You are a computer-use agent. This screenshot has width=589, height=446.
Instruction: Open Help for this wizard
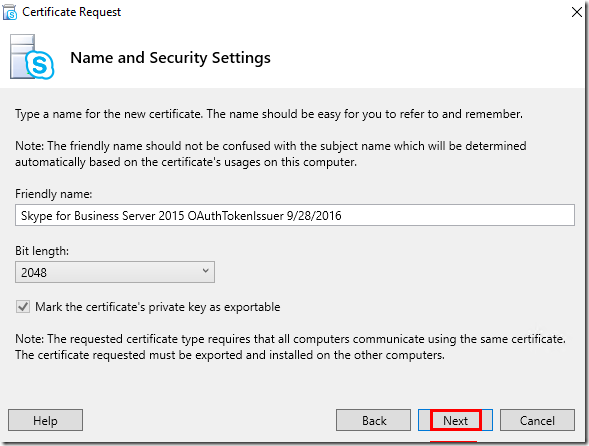coord(45,420)
